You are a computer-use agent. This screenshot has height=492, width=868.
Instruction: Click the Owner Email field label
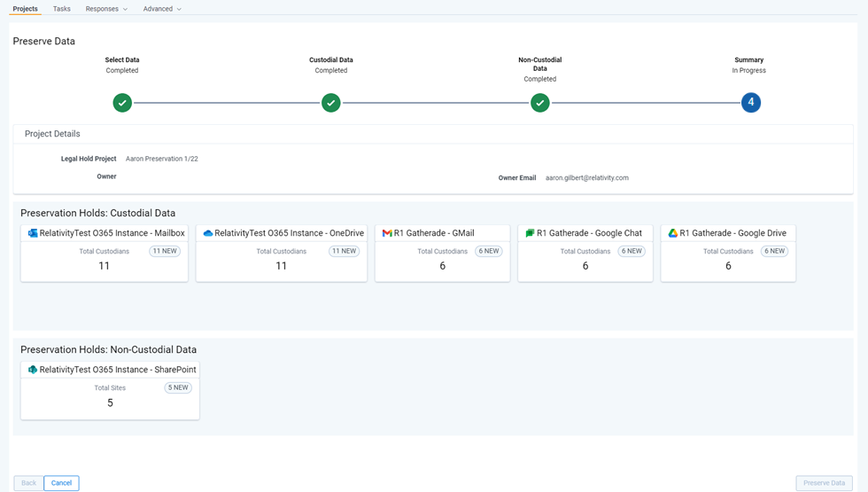tap(517, 178)
